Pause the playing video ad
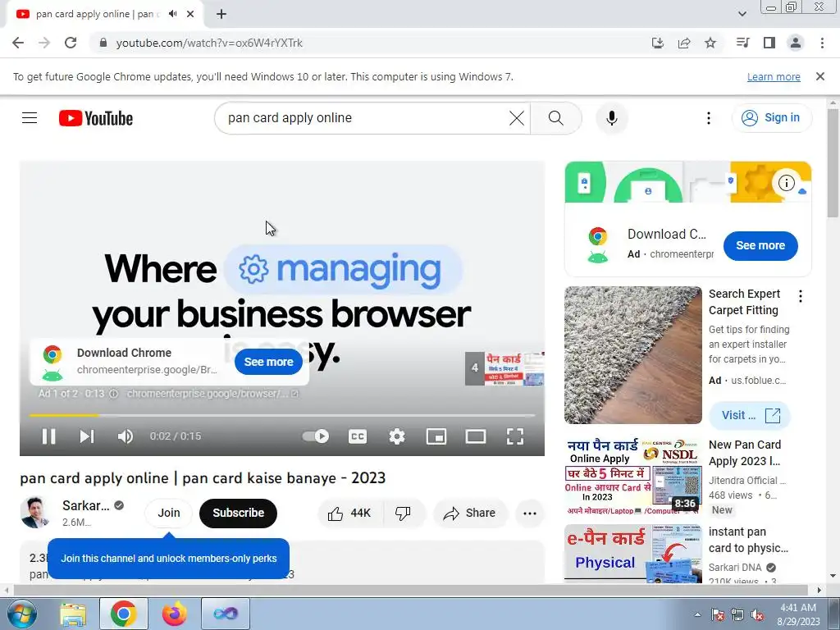840x630 pixels. tap(48, 436)
